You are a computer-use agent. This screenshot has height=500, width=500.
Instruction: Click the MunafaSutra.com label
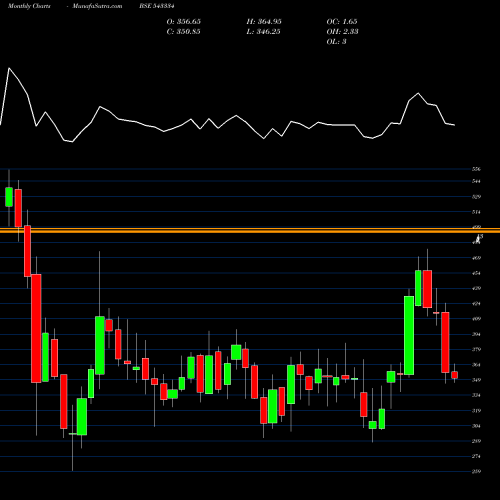pos(98,6)
